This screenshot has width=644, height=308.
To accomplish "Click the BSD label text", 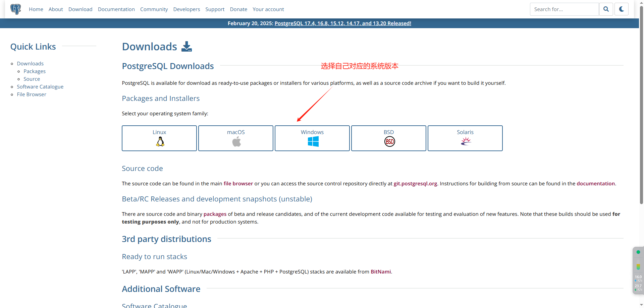I will (x=389, y=132).
